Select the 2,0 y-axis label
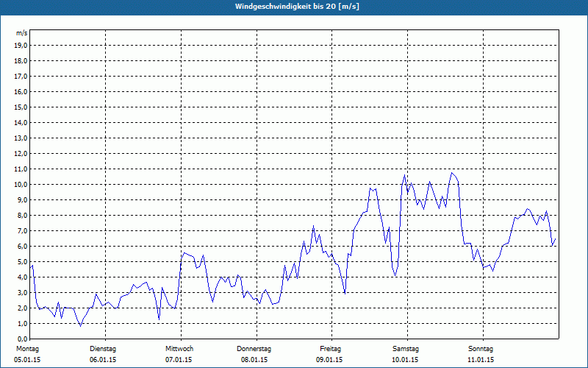The width and height of the screenshot is (588, 368). tap(22, 308)
